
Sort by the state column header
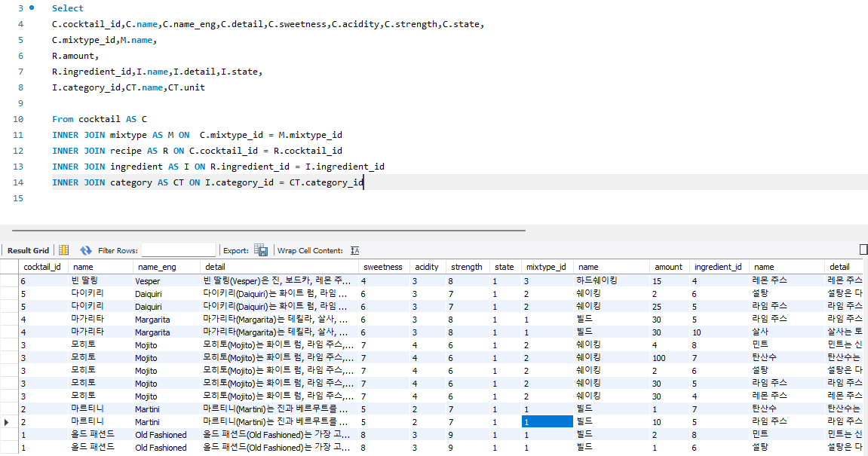coord(505,267)
